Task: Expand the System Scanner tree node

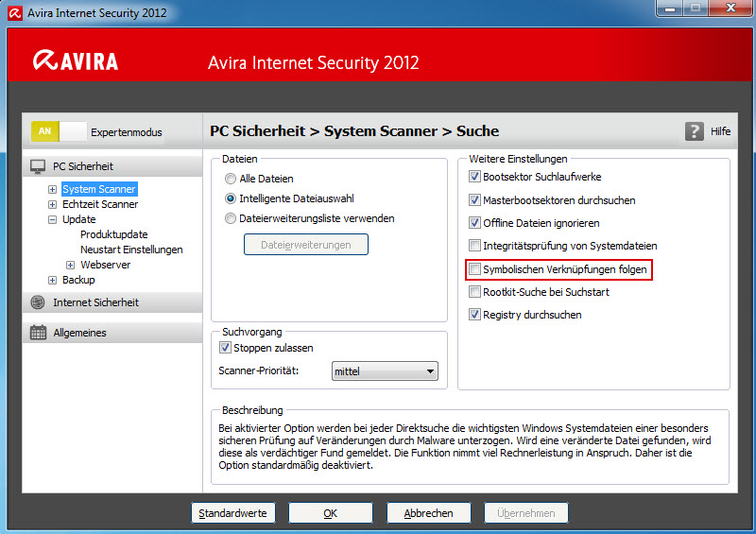Action: 52,190
